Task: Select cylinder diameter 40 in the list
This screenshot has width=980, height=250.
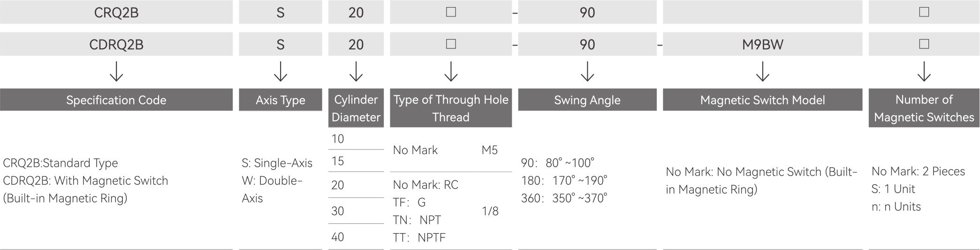Action: click(338, 237)
